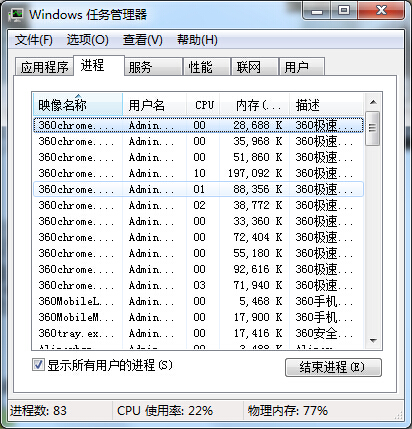Select the 进程 tab

pos(99,65)
